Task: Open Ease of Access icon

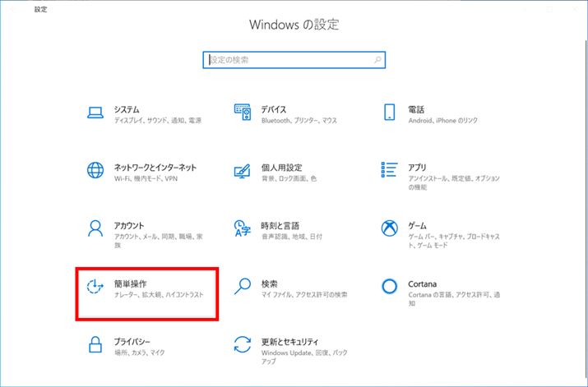Action: (96, 285)
